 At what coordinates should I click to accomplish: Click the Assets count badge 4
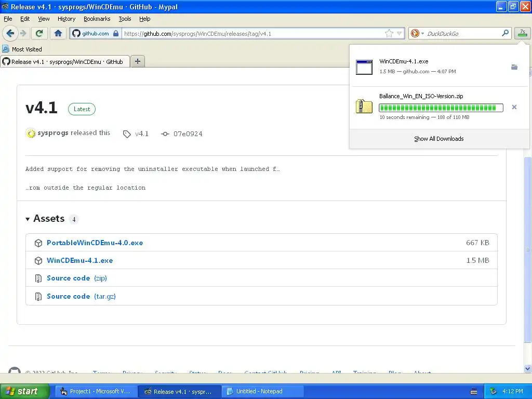tap(74, 219)
